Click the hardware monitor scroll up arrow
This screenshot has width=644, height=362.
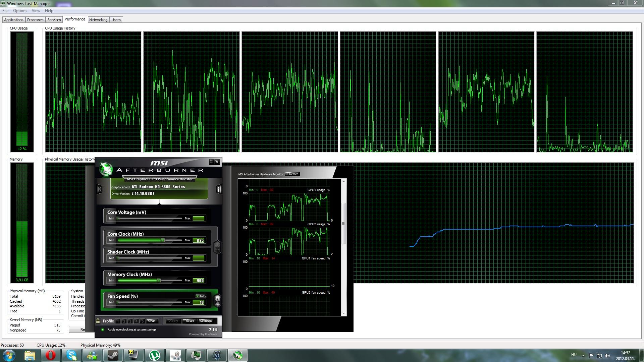click(343, 181)
